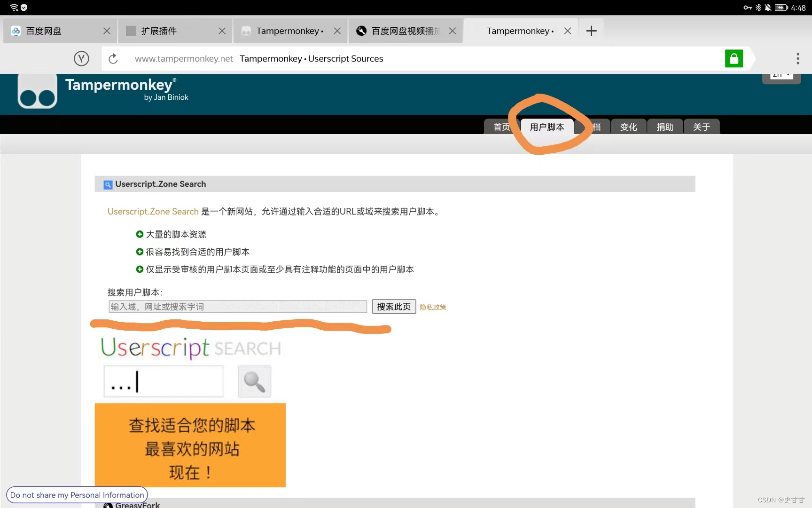Open the Userscript.Zone Search orange link
The width and height of the screenshot is (812, 508).
click(153, 212)
